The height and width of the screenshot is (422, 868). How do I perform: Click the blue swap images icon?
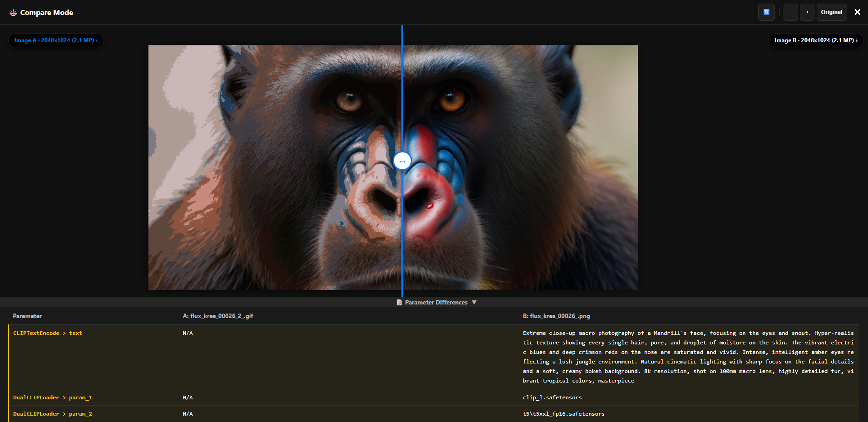click(x=766, y=12)
